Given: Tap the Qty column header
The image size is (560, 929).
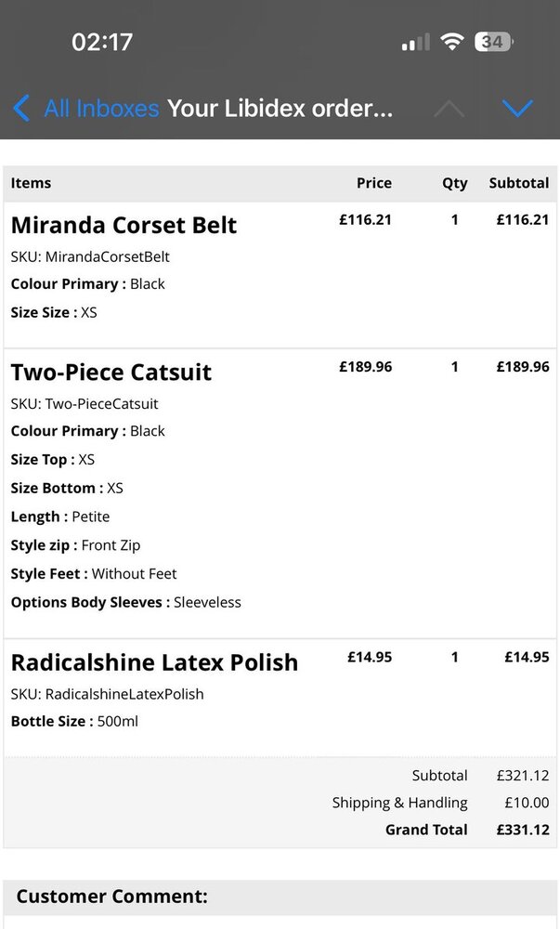Looking at the screenshot, I should [454, 183].
